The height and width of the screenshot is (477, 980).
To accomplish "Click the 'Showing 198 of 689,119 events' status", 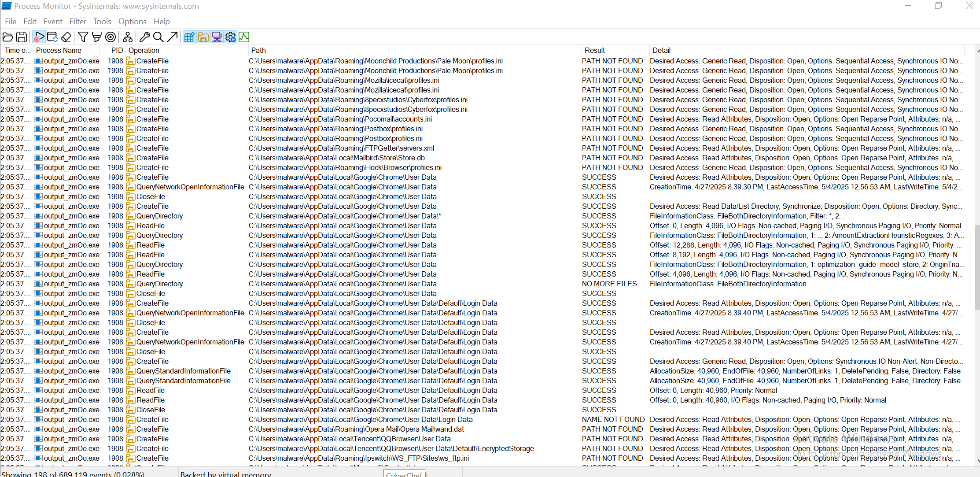I will point(73,474).
